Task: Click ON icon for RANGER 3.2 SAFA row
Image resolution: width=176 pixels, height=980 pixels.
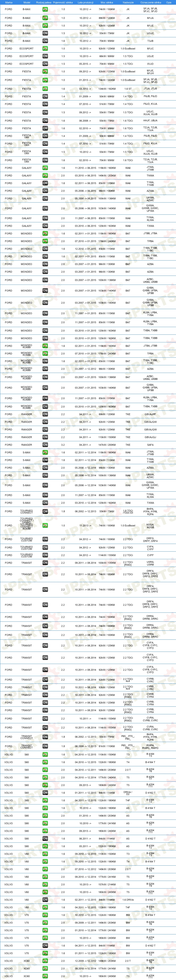Action: [x=45, y=445]
